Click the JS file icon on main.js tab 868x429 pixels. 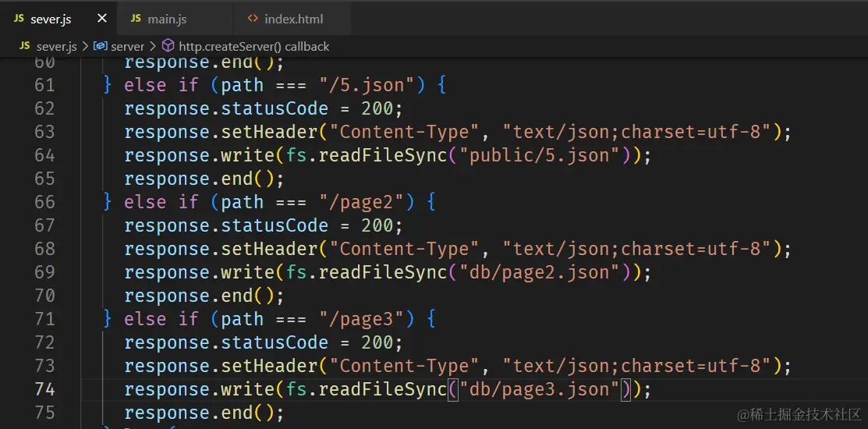click(136, 18)
